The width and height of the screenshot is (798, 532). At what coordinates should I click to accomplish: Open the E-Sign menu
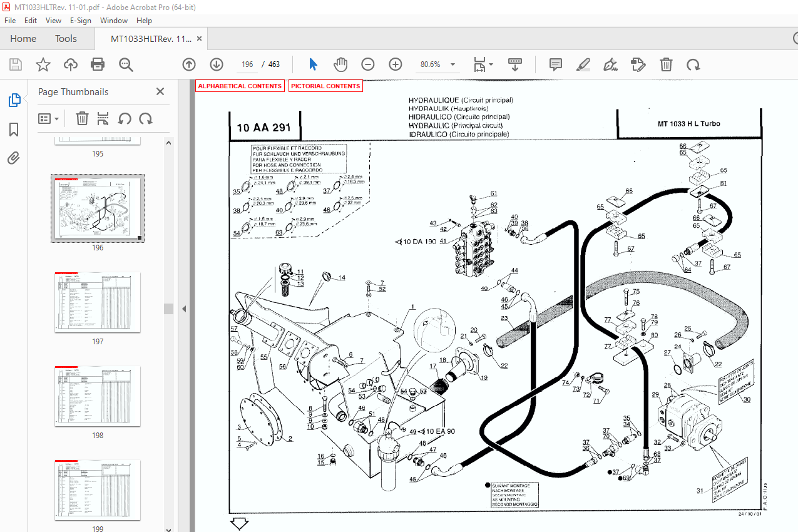click(81, 20)
